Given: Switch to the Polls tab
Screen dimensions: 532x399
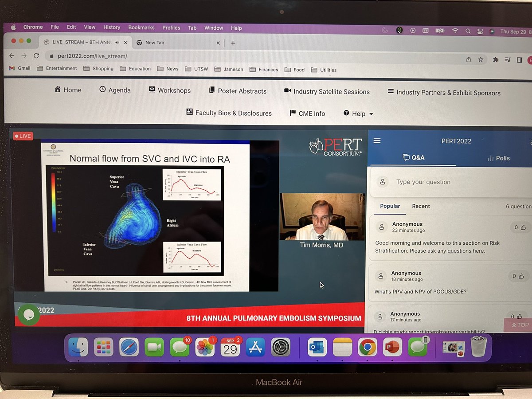Looking at the screenshot, I should 499,158.
